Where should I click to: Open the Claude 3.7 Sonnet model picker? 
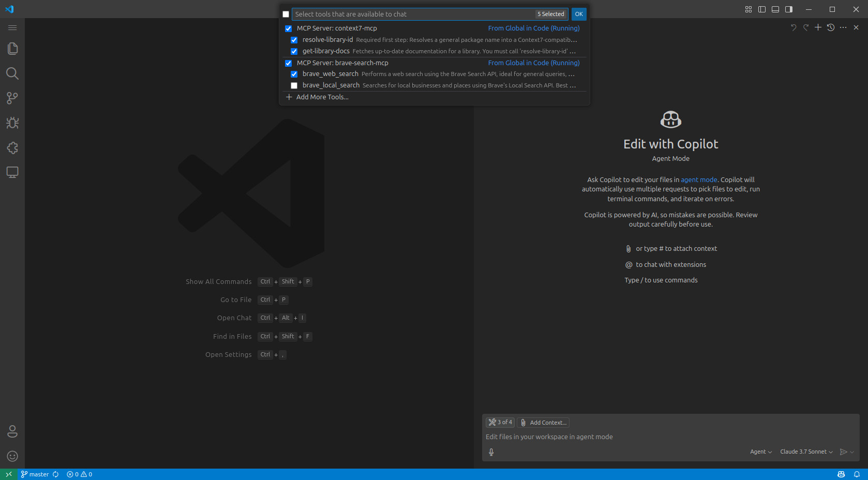click(x=806, y=452)
